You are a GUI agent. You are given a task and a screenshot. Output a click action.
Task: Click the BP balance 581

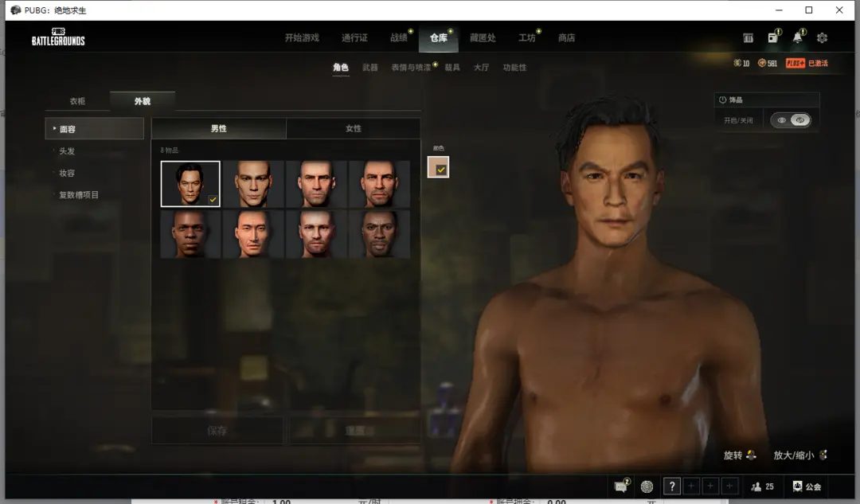tap(768, 63)
